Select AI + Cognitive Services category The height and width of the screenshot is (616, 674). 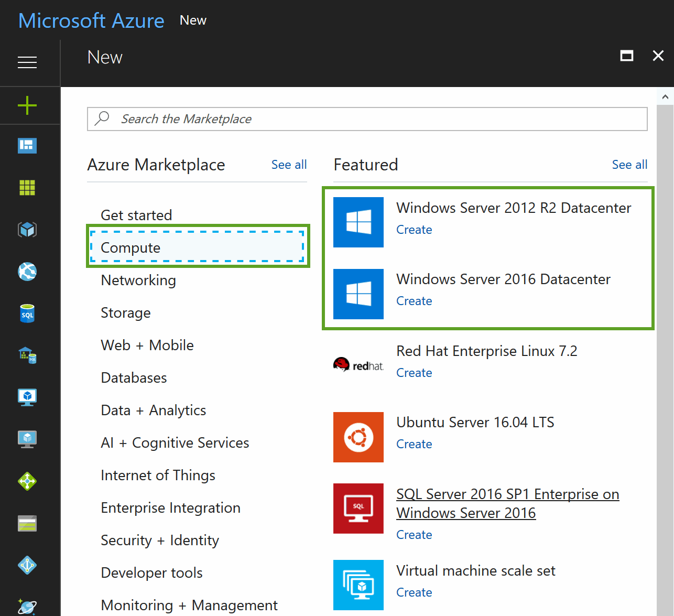(x=175, y=442)
